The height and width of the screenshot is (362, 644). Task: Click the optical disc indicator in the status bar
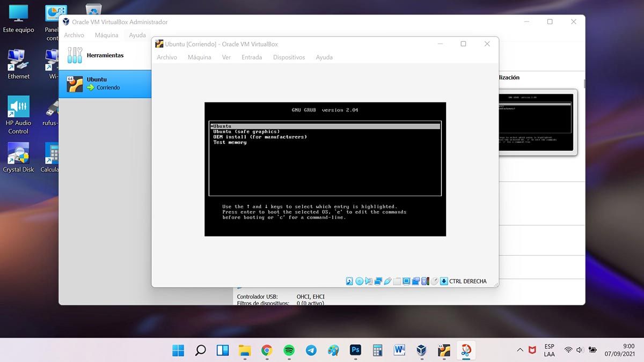point(359,281)
